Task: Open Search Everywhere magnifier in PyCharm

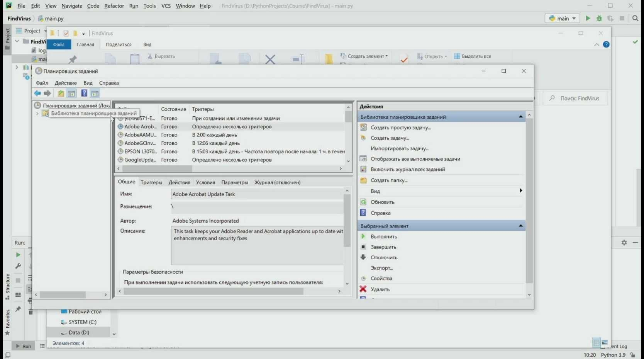Action: (635, 18)
